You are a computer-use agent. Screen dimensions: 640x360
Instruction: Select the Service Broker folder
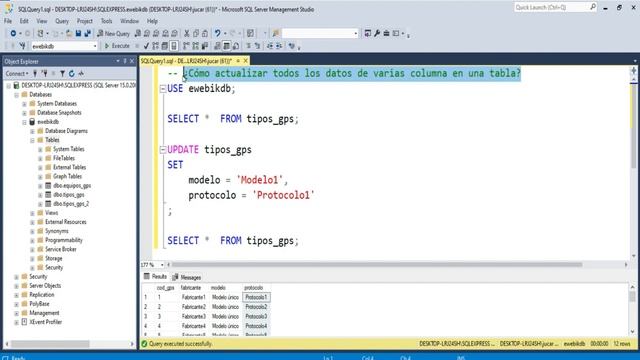point(60,249)
